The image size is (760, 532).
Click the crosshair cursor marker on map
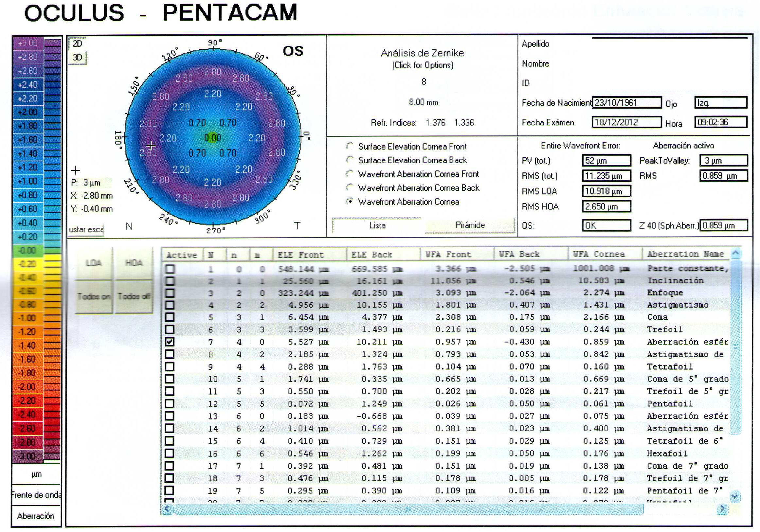(151, 145)
